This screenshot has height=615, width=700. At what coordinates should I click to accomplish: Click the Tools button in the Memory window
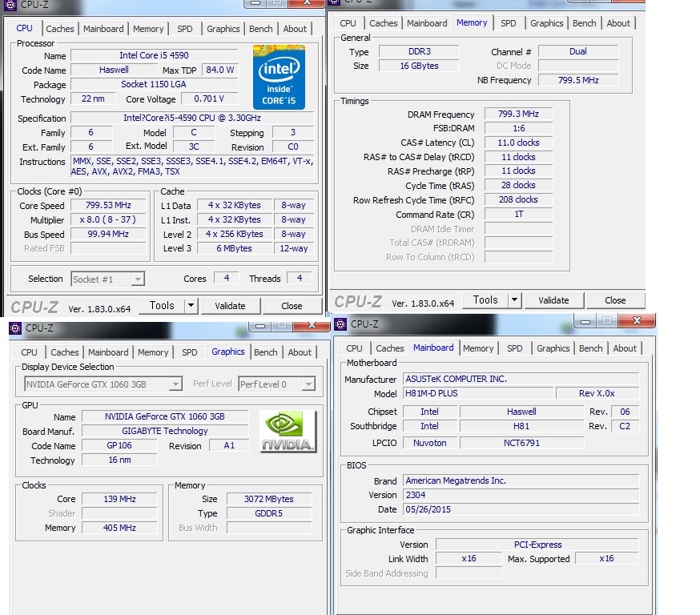pos(485,300)
